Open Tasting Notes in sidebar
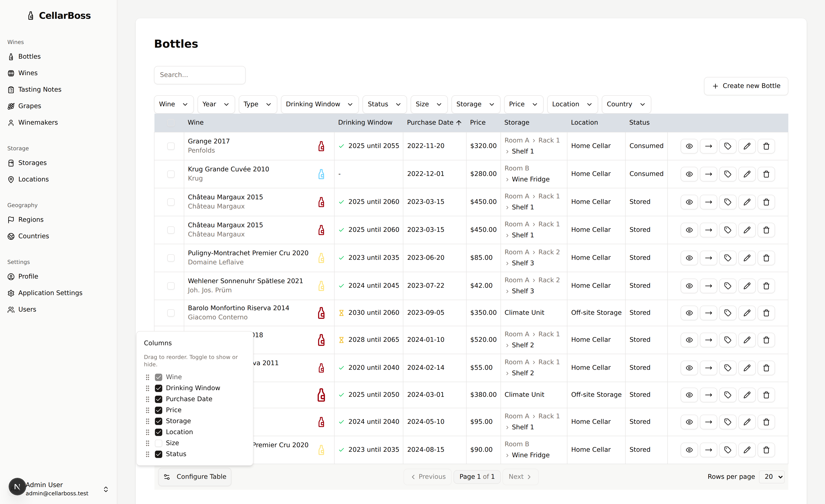 tap(40, 89)
